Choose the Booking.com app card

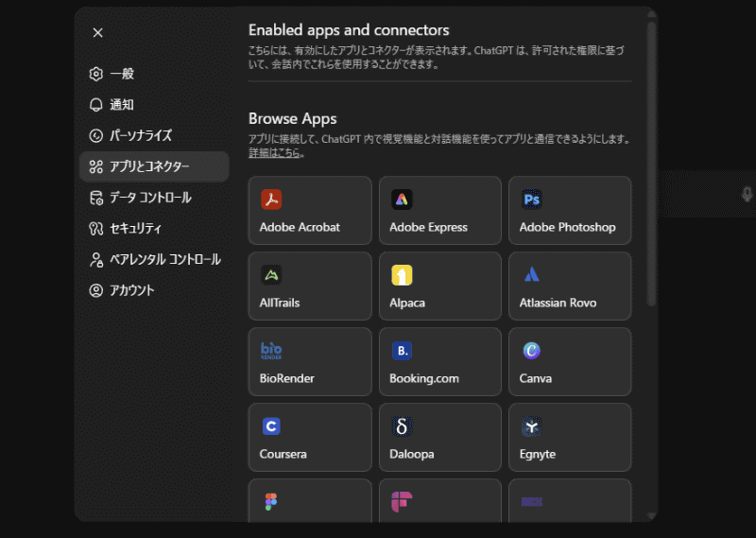pyautogui.click(x=440, y=362)
